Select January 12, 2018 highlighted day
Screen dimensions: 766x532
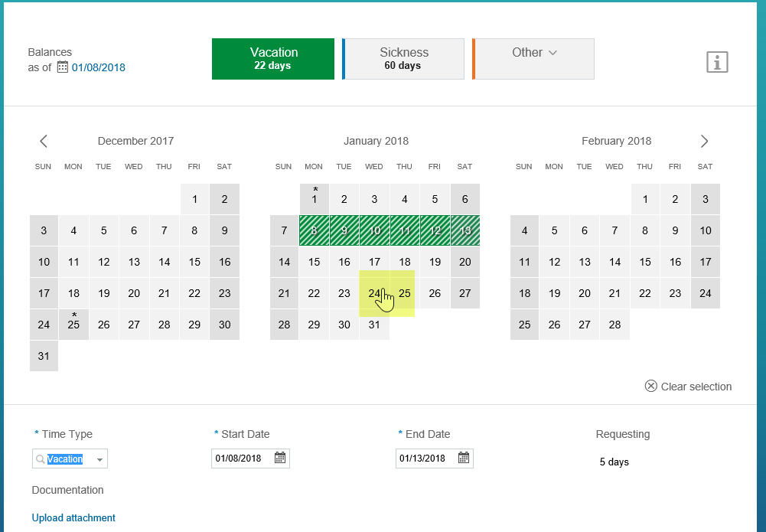click(435, 230)
